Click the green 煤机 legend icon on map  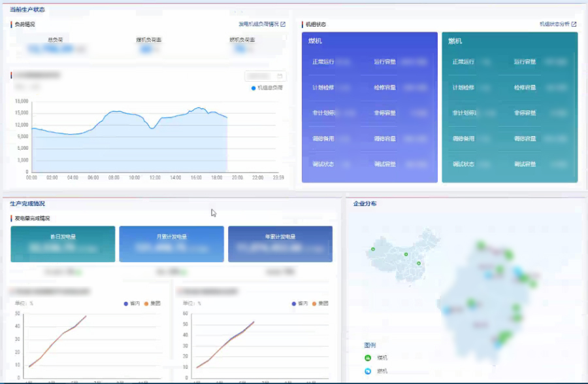pos(368,358)
